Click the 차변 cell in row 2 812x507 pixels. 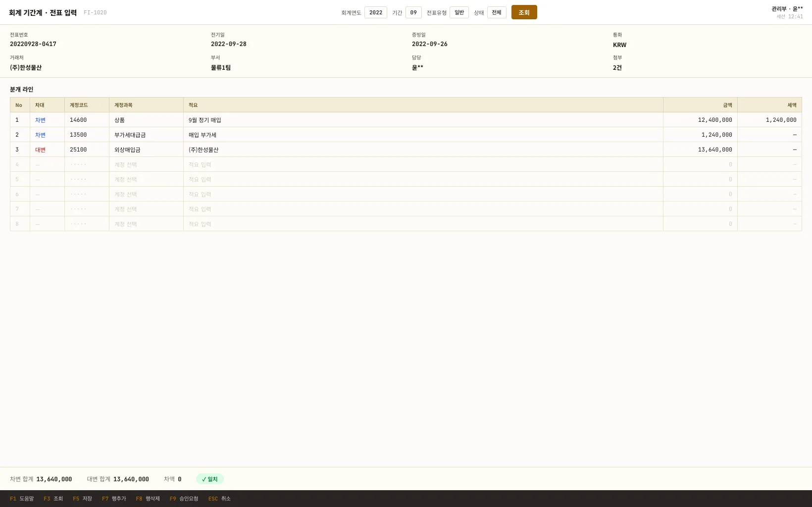click(47, 135)
